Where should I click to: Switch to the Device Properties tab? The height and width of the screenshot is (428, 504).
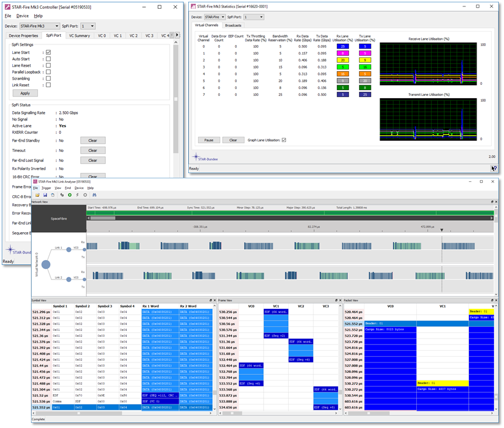23,36
